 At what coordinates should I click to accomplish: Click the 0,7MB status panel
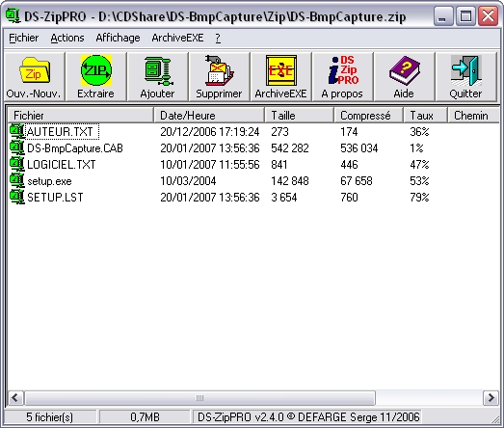point(145,417)
